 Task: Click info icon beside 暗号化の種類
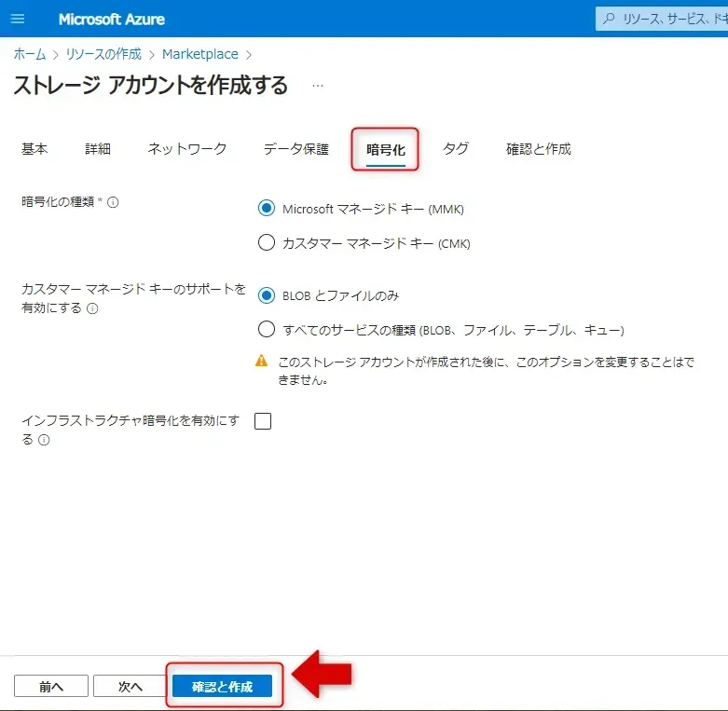113,203
